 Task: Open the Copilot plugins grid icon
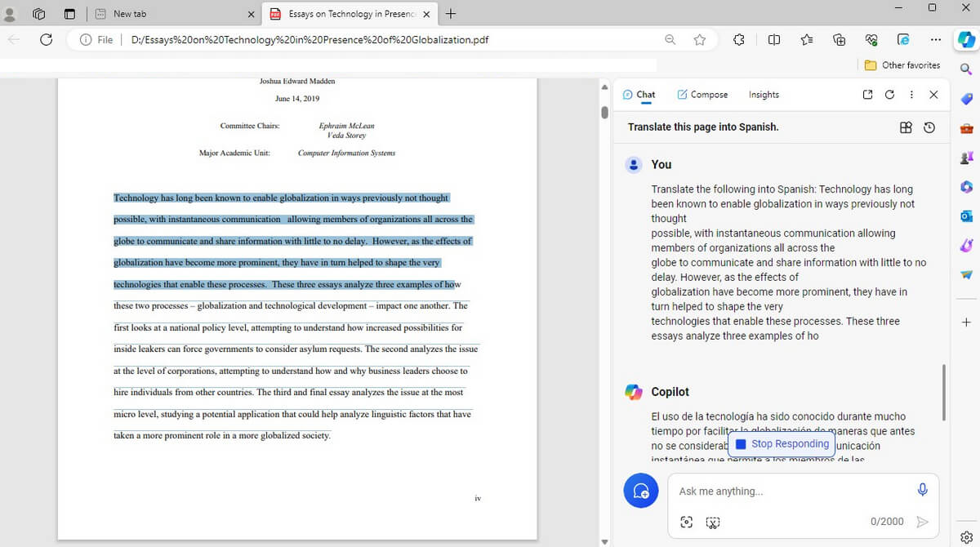tap(906, 127)
